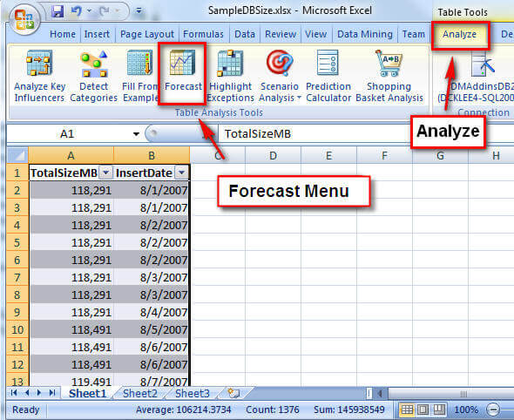The image size is (514, 420).
Task: Open the Page Layout tab
Action: tap(147, 34)
